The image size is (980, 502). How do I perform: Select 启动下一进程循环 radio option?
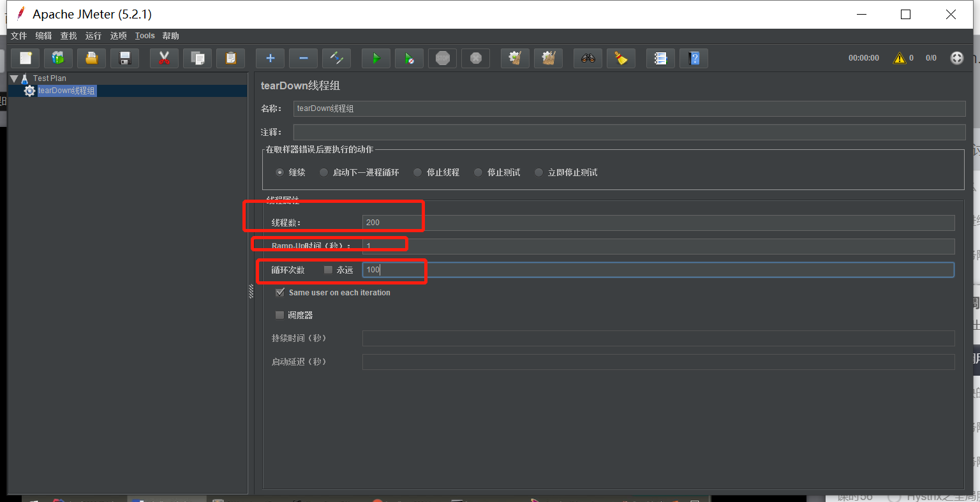pos(323,172)
